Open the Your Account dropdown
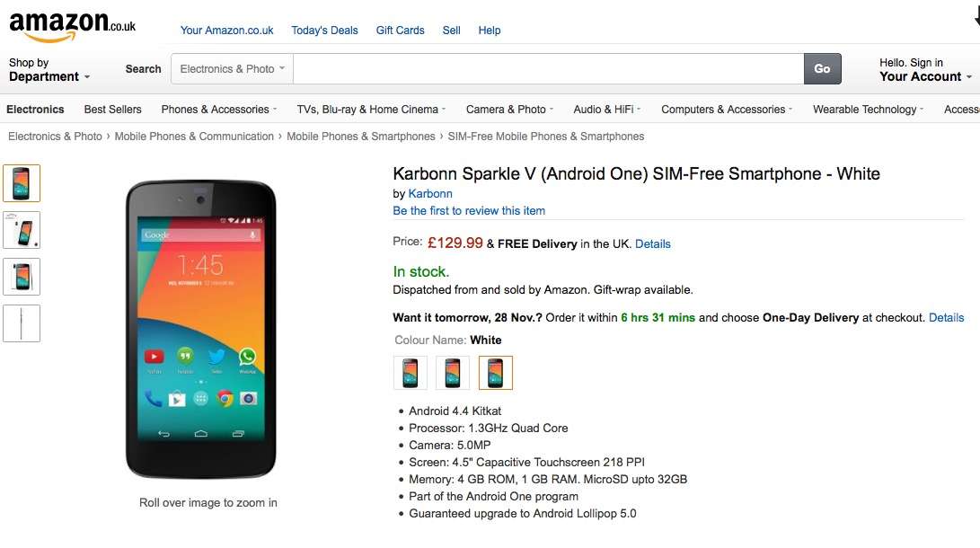This screenshot has height=548, width=980. point(925,70)
